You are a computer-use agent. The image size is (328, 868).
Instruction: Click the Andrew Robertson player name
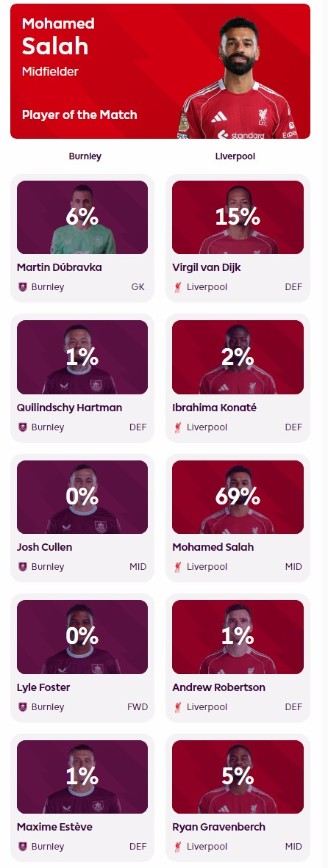(x=219, y=687)
